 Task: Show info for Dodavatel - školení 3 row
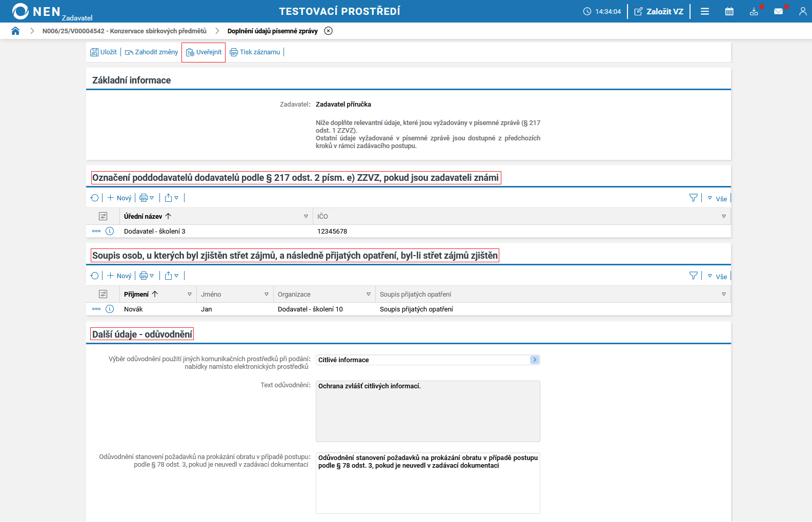click(110, 231)
